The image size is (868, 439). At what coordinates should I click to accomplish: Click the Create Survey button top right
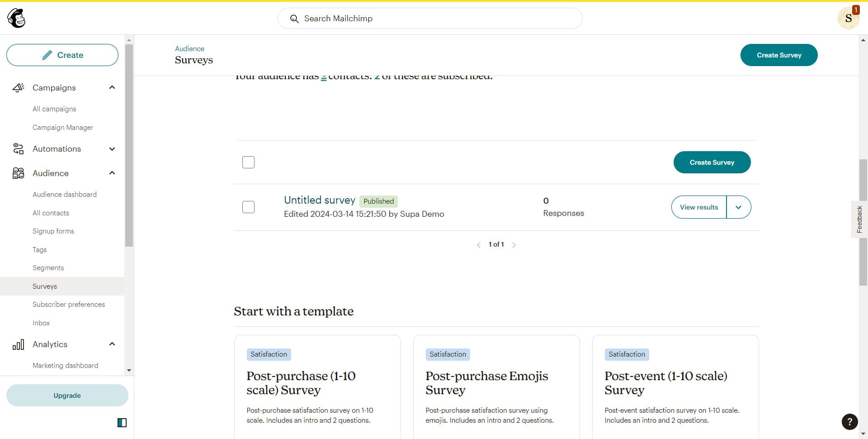[x=778, y=55]
